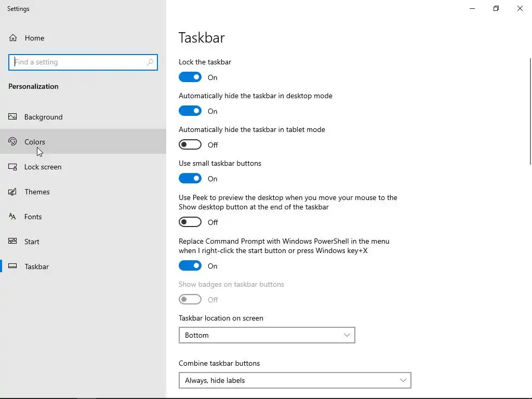Go to the Lock screen section

pyautogui.click(x=43, y=167)
